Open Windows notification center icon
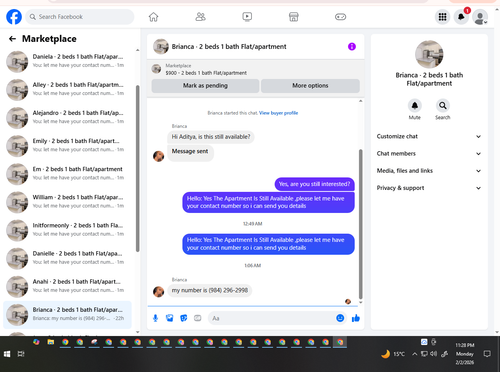 click(487, 354)
